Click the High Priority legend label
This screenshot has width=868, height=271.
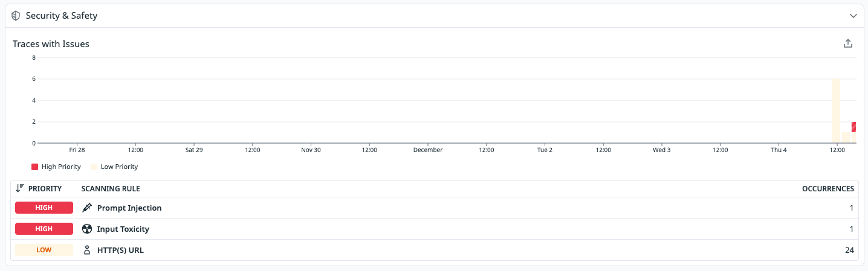(61, 167)
